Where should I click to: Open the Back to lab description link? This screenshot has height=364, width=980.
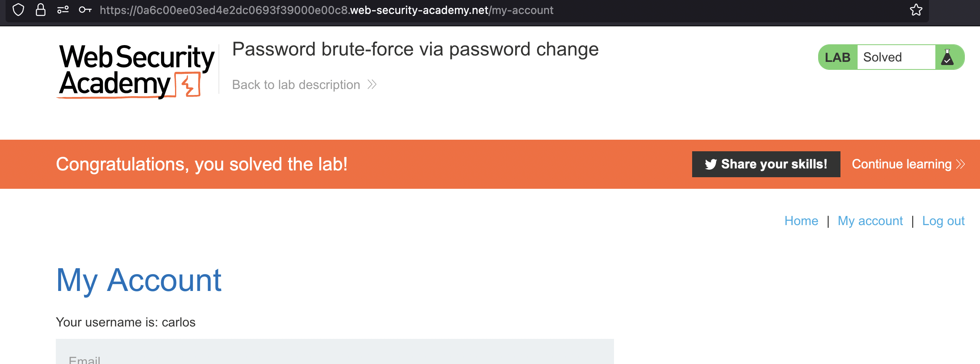pos(296,85)
